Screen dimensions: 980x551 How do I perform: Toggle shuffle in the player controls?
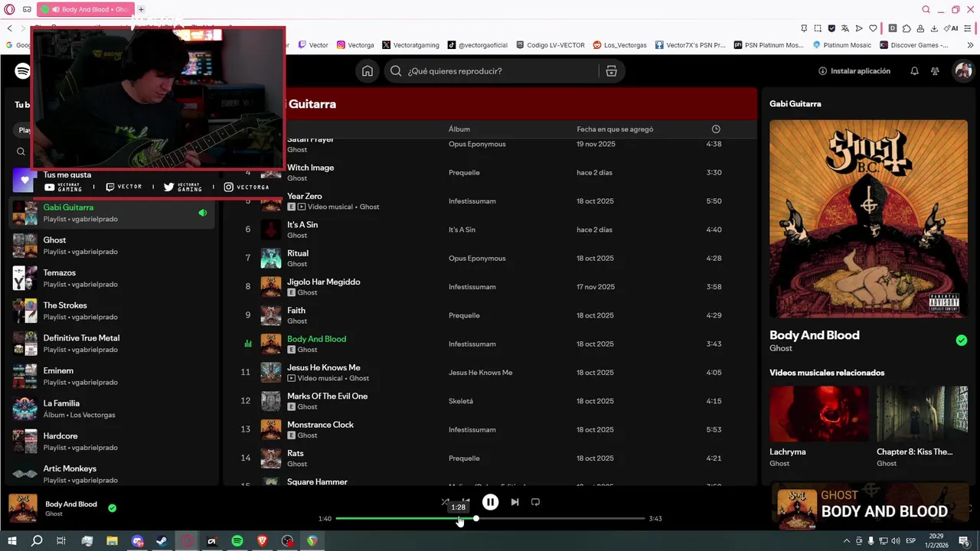coord(445,502)
